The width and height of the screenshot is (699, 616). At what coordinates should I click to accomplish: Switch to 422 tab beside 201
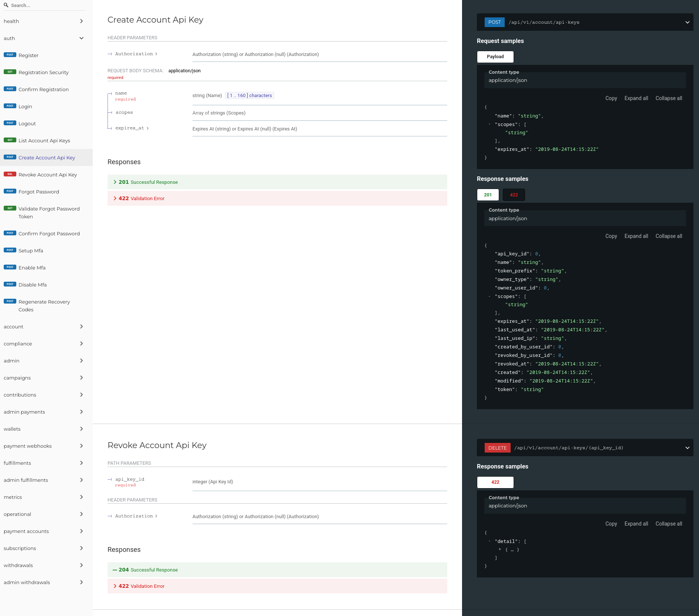click(514, 195)
